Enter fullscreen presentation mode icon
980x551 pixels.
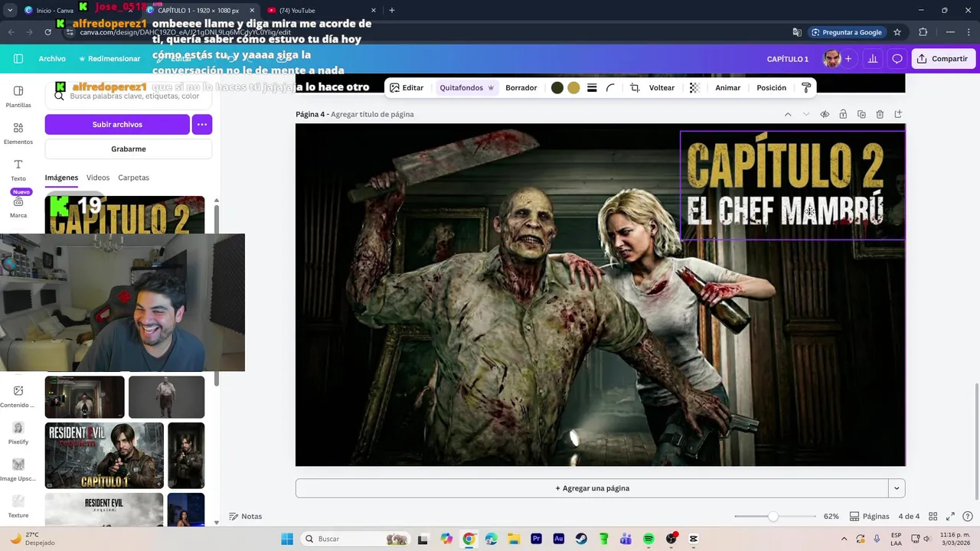coord(950,517)
